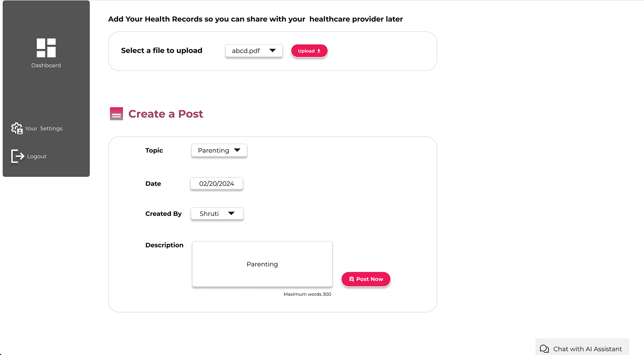
Task: Click the clipboard icon in Post Now button
Action: 352,279
